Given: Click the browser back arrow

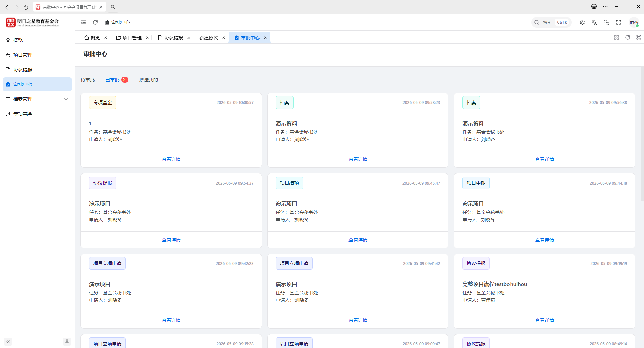Looking at the screenshot, I should pyautogui.click(x=7, y=7).
